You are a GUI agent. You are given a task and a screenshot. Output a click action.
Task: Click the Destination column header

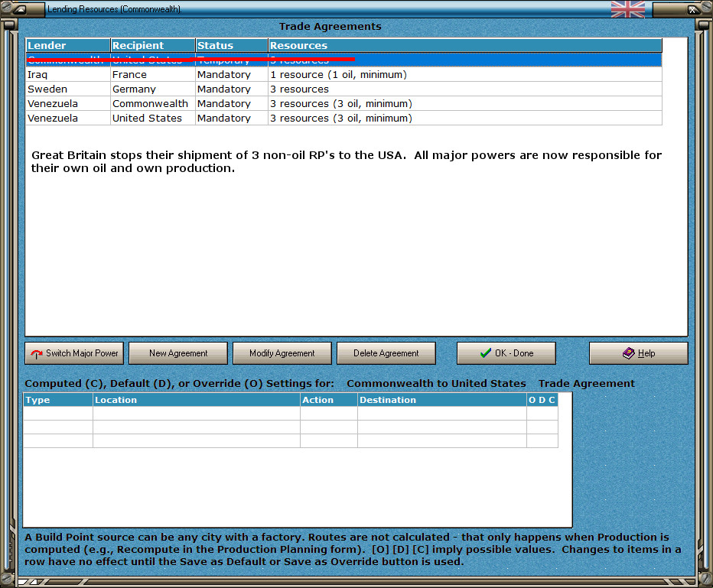pyautogui.click(x=442, y=400)
